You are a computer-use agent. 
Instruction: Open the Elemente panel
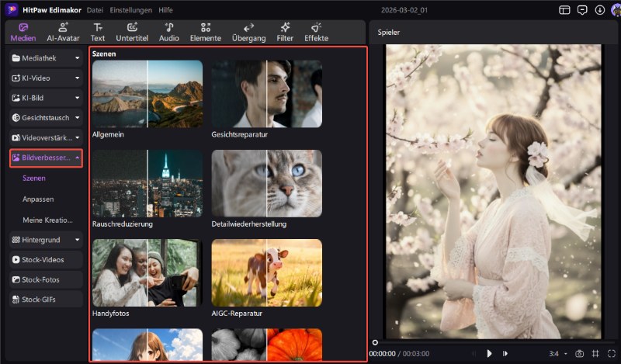[206, 32]
